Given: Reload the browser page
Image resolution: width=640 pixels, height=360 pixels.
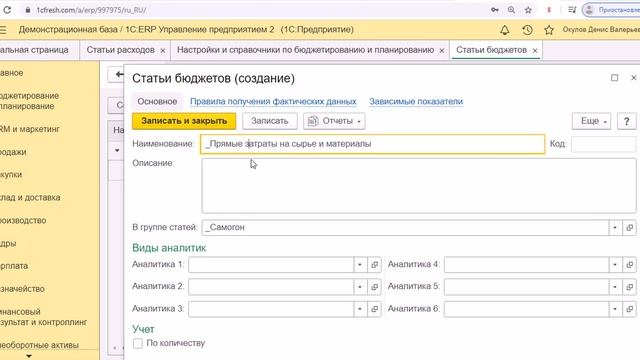Looking at the screenshot, I should point(7,9).
